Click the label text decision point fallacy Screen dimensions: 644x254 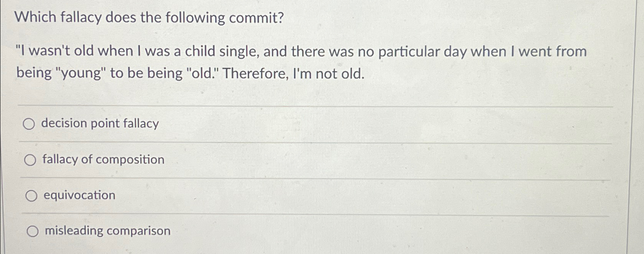[100, 123]
